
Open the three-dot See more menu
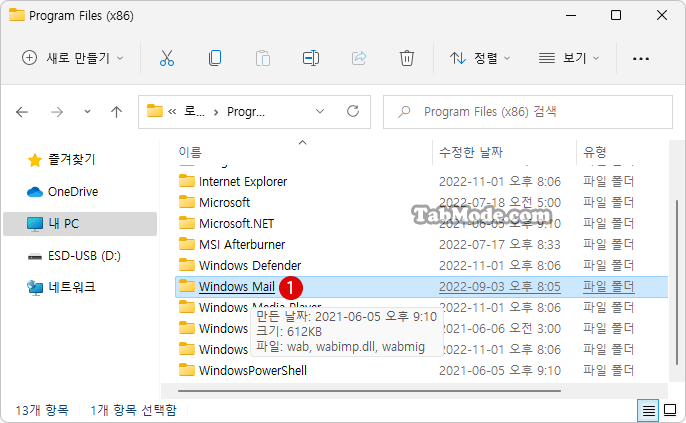640,58
